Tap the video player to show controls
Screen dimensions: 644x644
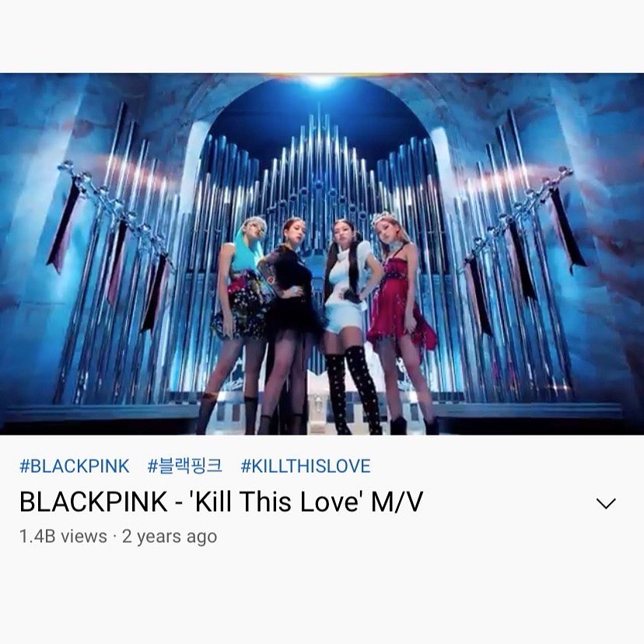(x=322, y=254)
